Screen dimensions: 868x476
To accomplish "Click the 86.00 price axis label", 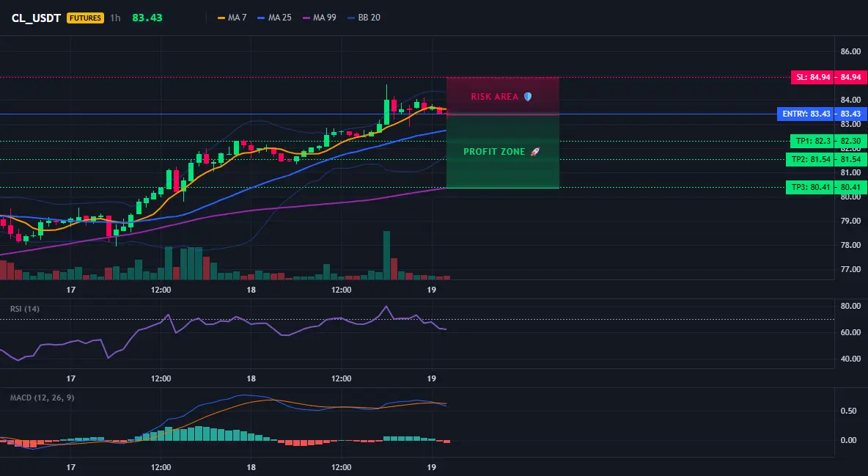I will pyautogui.click(x=850, y=51).
